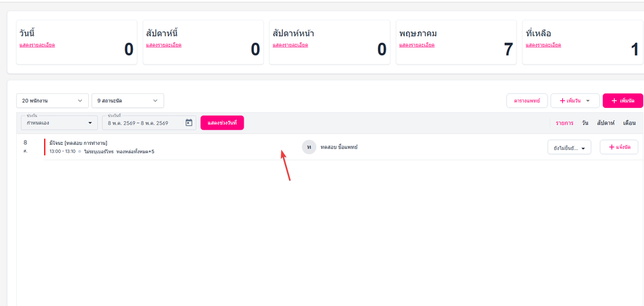
Task: Open the 9 สถานะนัด status dropdown
Action: 127,101
